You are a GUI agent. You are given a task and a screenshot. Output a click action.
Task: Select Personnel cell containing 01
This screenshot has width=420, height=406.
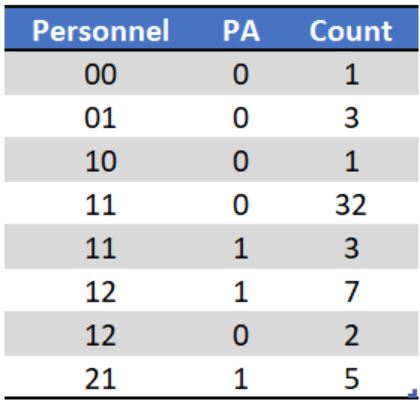point(101,118)
